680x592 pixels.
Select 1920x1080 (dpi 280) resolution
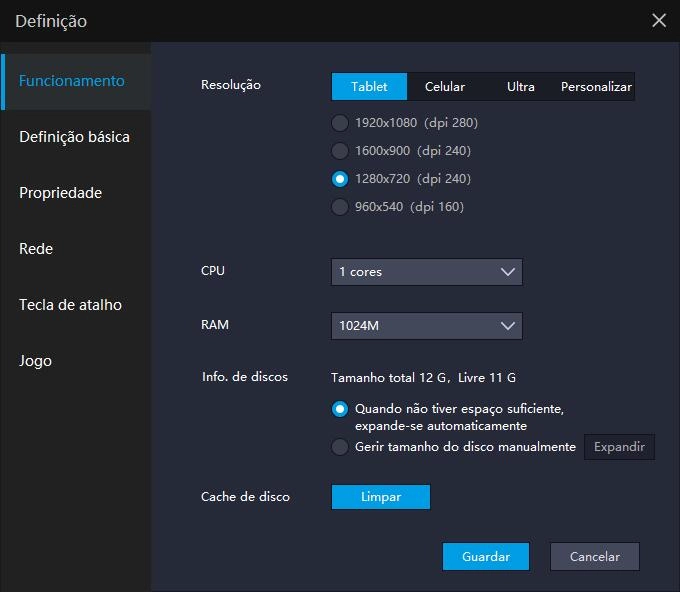[x=340, y=123]
